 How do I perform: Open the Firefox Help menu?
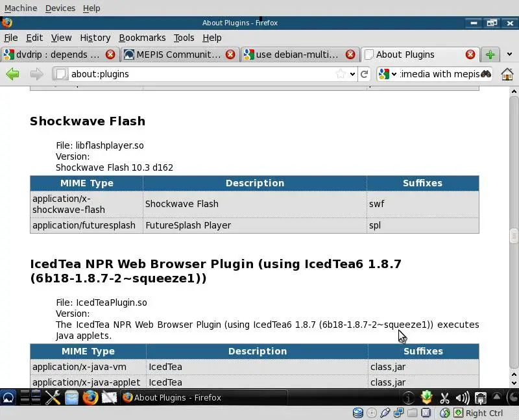(212, 38)
